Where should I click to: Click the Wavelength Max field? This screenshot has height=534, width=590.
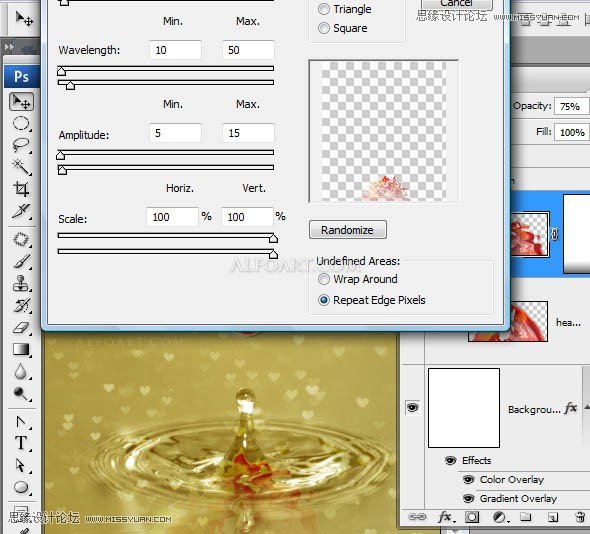pos(248,50)
